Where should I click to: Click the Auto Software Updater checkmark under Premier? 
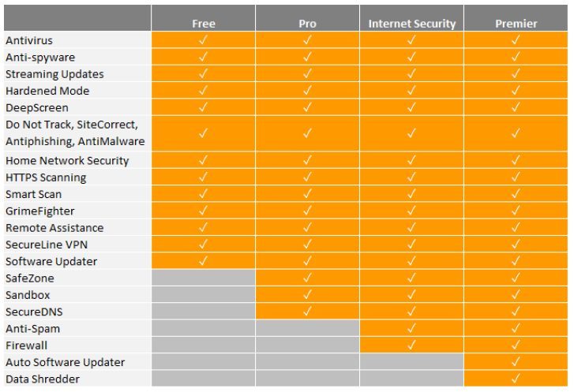[516, 363]
